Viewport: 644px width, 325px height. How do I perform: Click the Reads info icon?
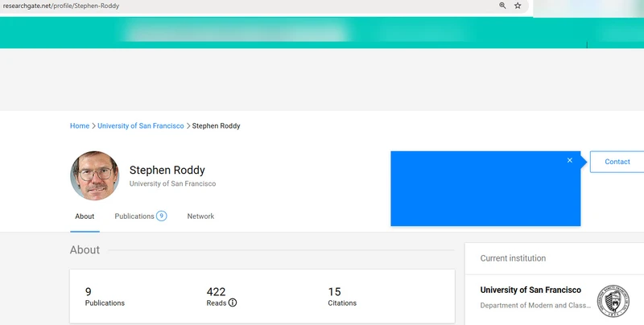pyautogui.click(x=233, y=302)
